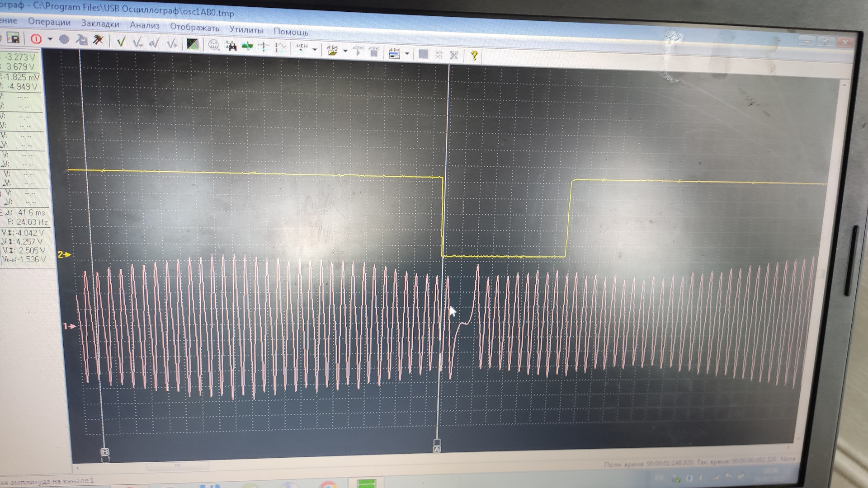
Task: Click the save file toolbar icon
Action: point(14,38)
